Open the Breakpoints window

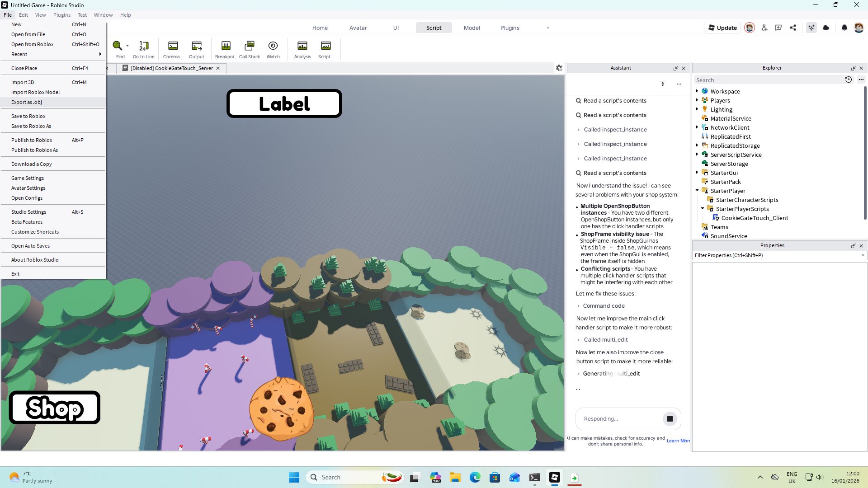click(226, 49)
